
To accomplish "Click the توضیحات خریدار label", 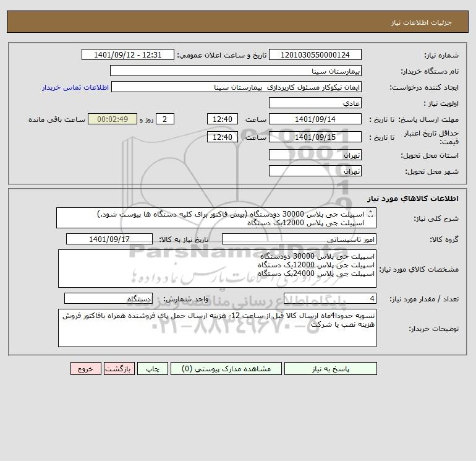I will 433,329.
